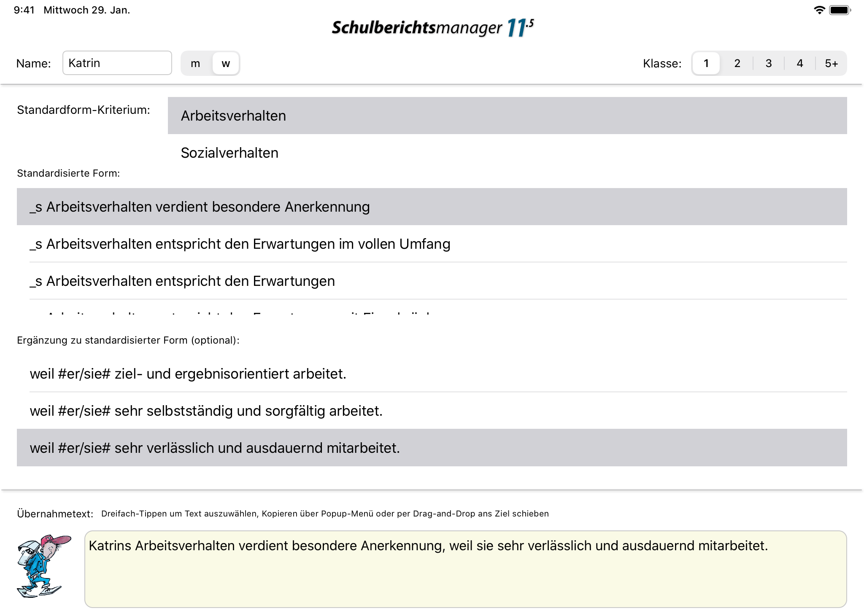Click the Name input field containing Katrin
The height and width of the screenshot is (616, 864).
[117, 63]
